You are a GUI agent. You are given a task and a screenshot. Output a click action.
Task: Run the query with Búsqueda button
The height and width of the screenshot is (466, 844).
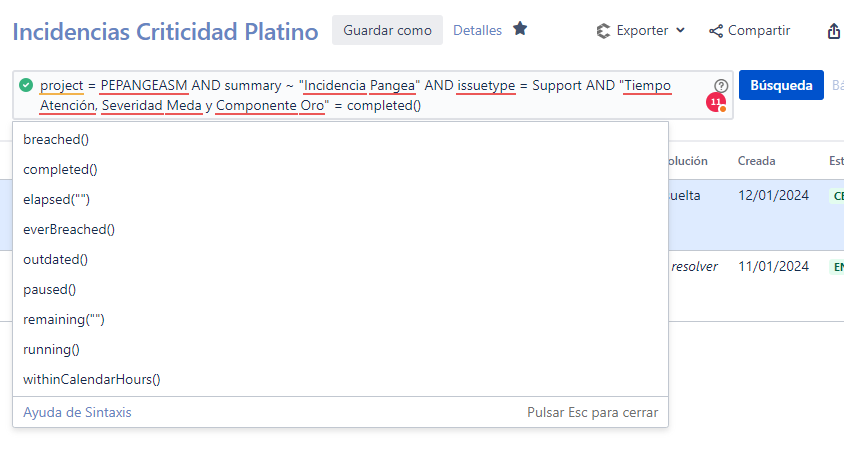pyautogui.click(x=781, y=85)
